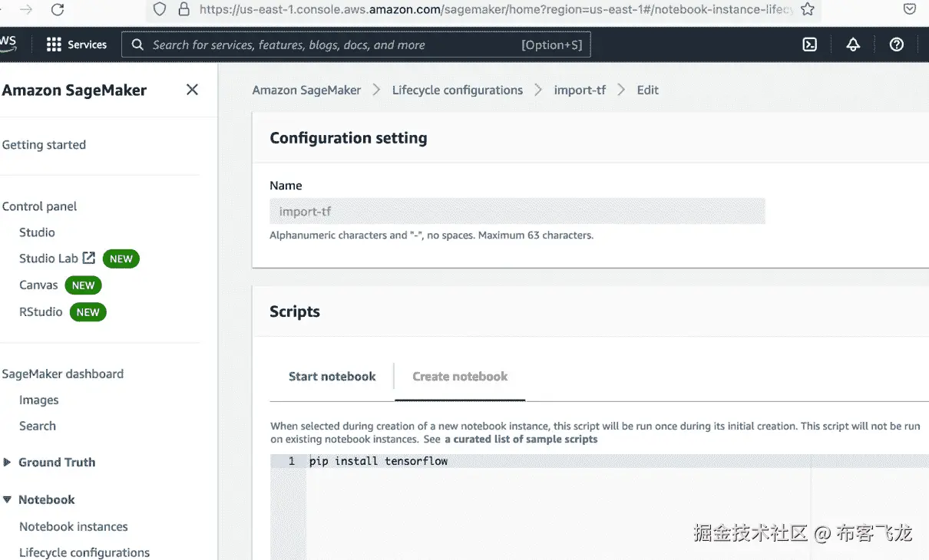The width and height of the screenshot is (929, 560).
Task: Go to import-tf breadcrumb
Action: pos(580,90)
